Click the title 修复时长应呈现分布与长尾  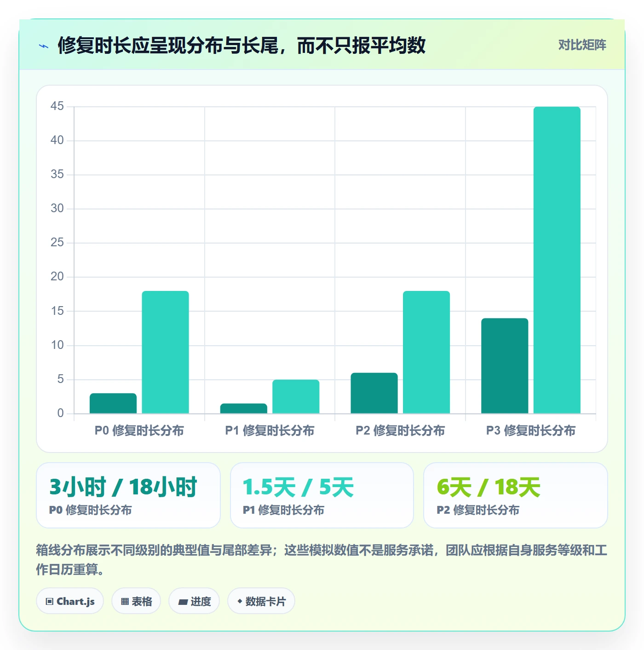(241, 46)
